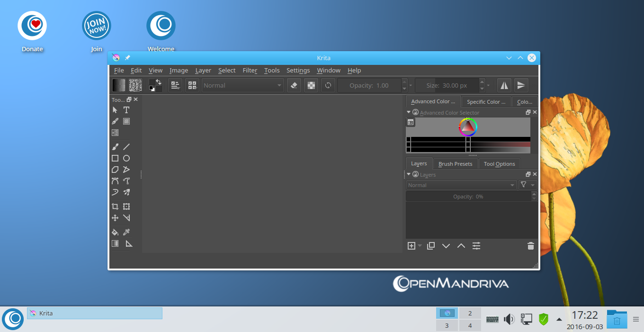Add a new layer
This screenshot has height=332, width=644.
(411, 246)
